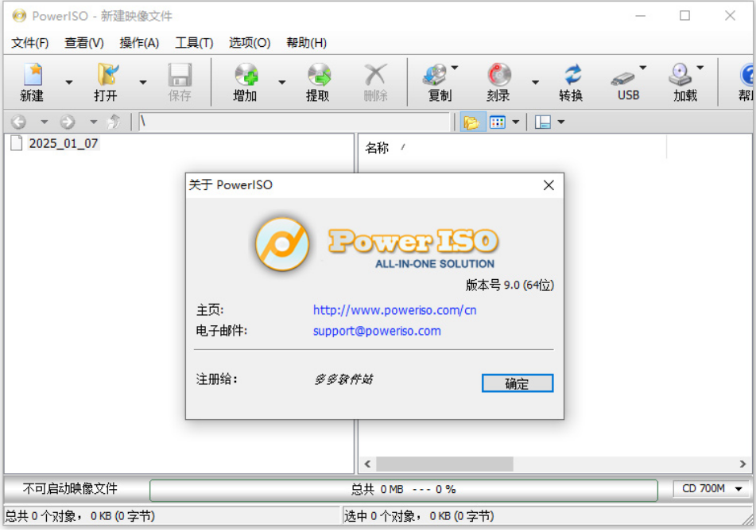Open the 新建 button dropdown arrow
The width and height of the screenshot is (756, 532).
tap(68, 82)
